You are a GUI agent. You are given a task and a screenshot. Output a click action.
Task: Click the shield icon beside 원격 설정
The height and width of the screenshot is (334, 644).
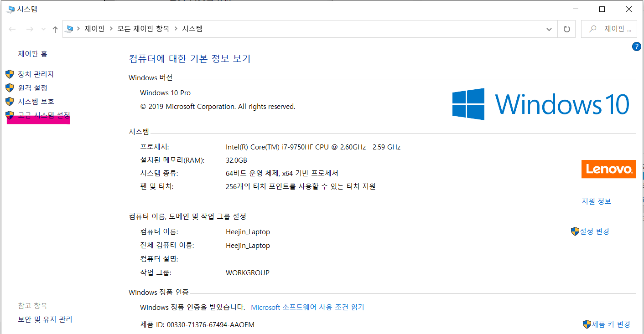pyautogui.click(x=10, y=87)
